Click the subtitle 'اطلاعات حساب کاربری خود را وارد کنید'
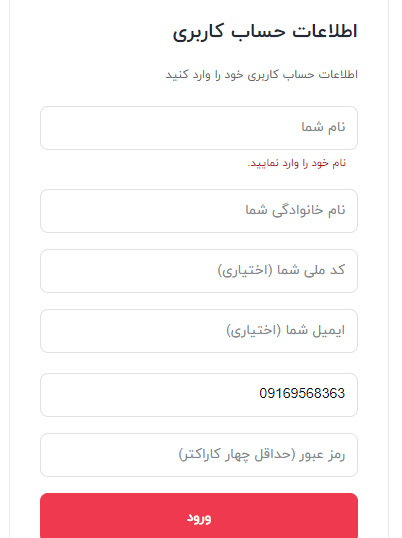Screen dimensions: 402x538 (x=262, y=74)
